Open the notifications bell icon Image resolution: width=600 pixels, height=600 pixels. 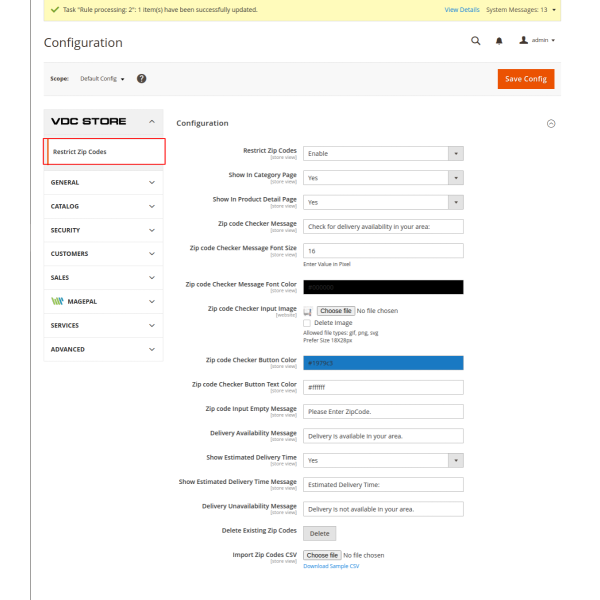500,41
